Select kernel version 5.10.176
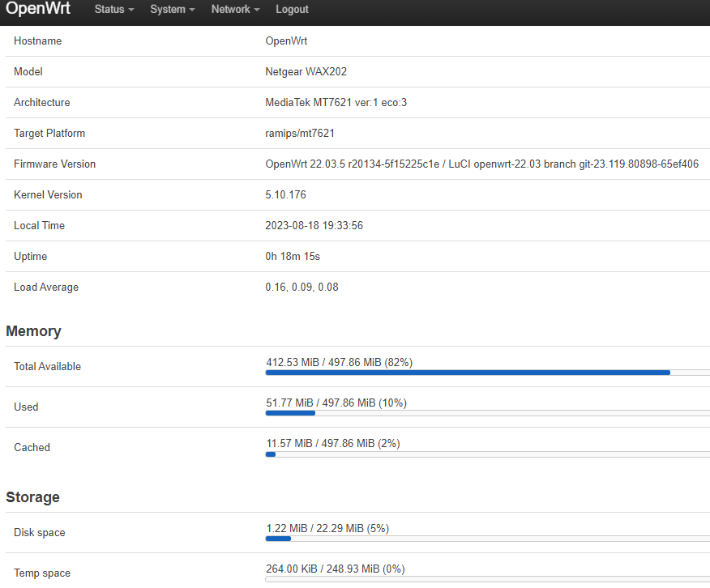Screen dimensions: 710x588 (286, 194)
